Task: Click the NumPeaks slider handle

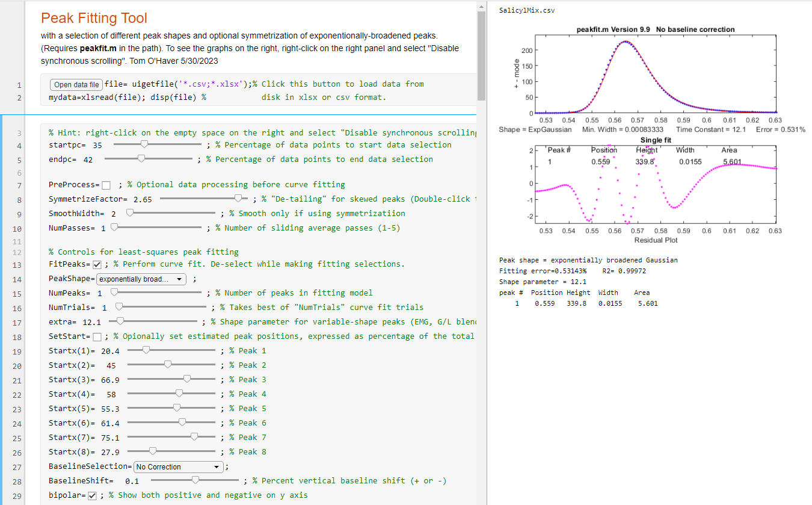Action: (x=114, y=293)
